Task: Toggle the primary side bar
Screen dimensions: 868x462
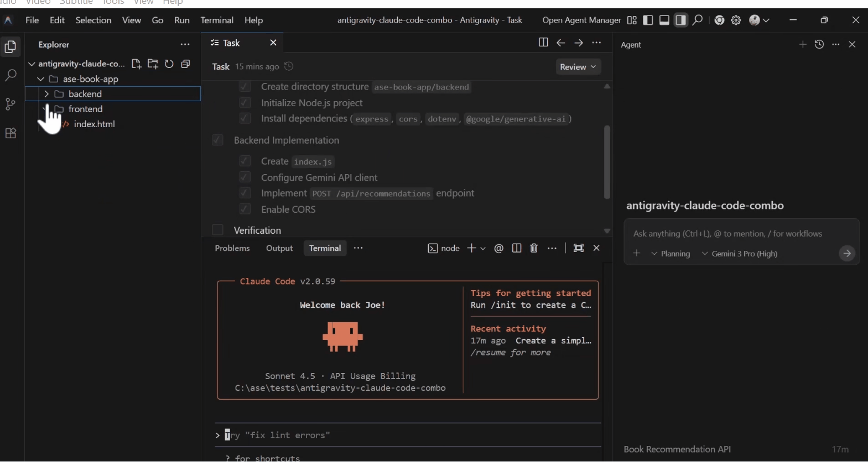Action: tap(648, 20)
